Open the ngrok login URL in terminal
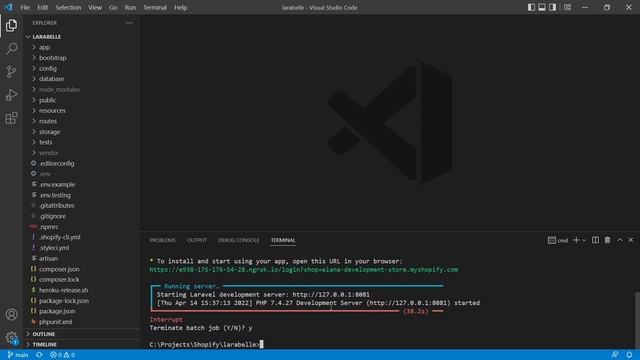The height and width of the screenshot is (360, 640). 304,269
